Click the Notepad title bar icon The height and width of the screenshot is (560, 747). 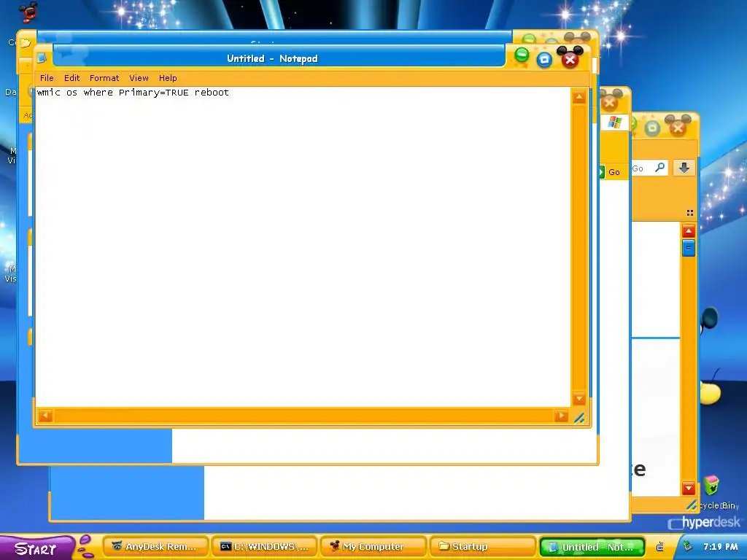click(x=42, y=58)
